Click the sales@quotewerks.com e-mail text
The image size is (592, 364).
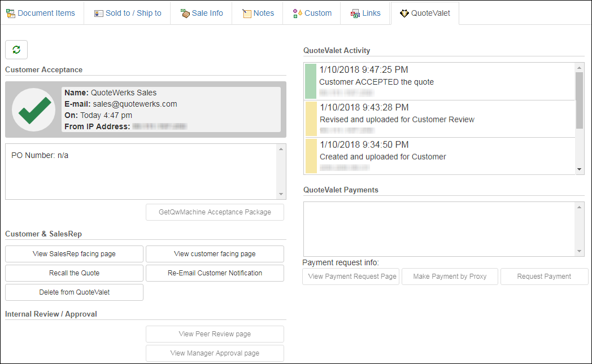tap(135, 104)
